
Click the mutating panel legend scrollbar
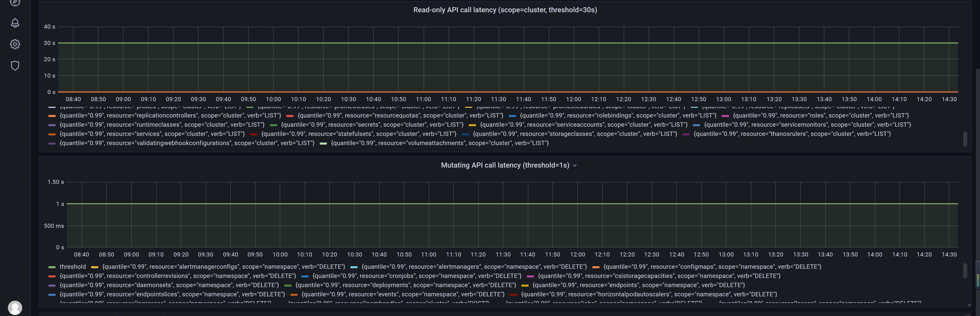click(965, 271)
